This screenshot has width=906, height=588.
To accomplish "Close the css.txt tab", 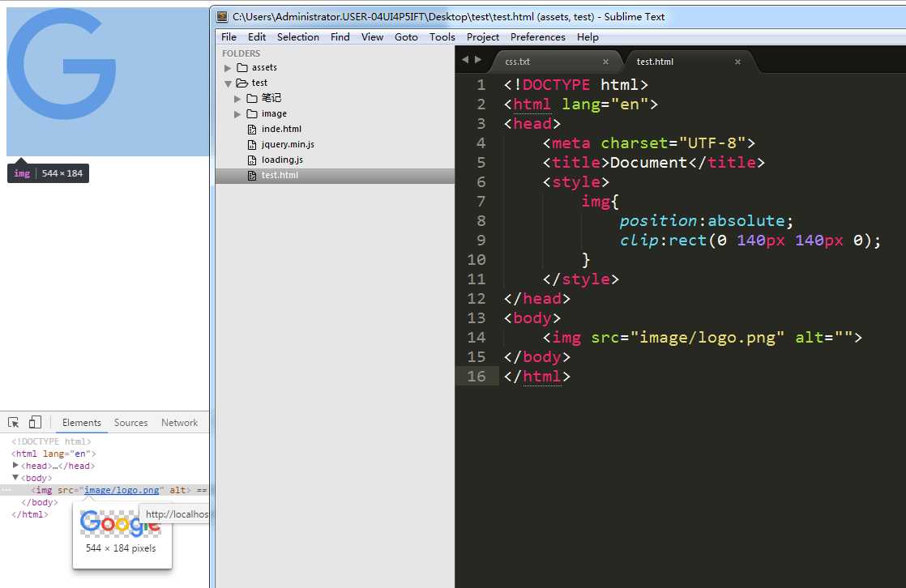I will (x=605, y=62).
